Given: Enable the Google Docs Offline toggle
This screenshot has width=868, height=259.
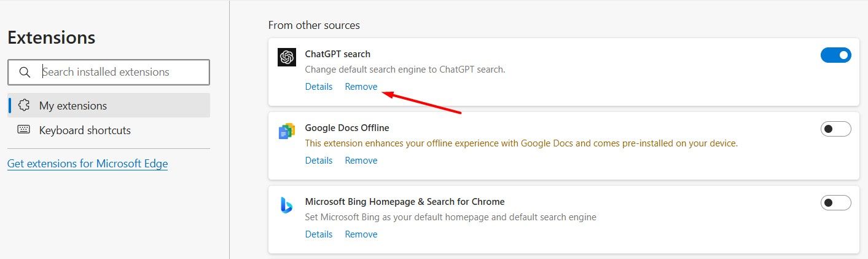Looking at the screenshot, I should [835, 129].
